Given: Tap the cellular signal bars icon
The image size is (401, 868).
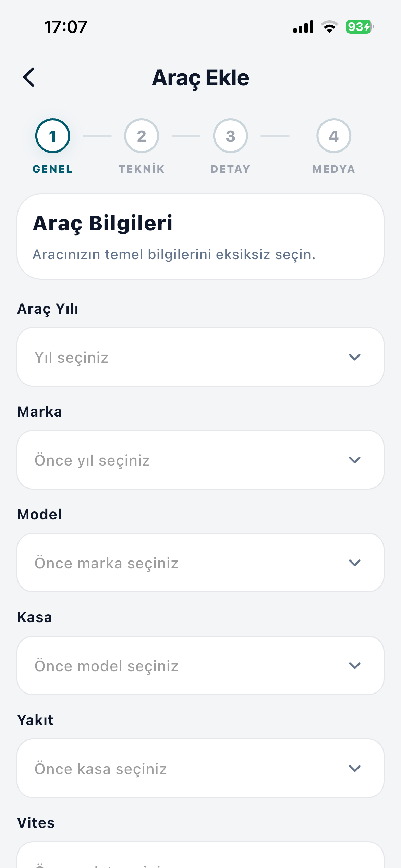Looking at the screenshot, I should point(303,27).
